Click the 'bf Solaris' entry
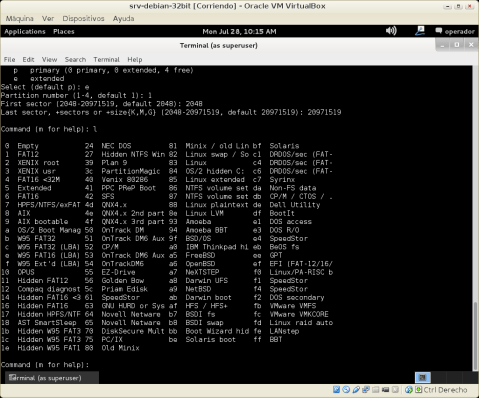The height and width of the screenshot is (398, 479). click(x=276, y=146)
